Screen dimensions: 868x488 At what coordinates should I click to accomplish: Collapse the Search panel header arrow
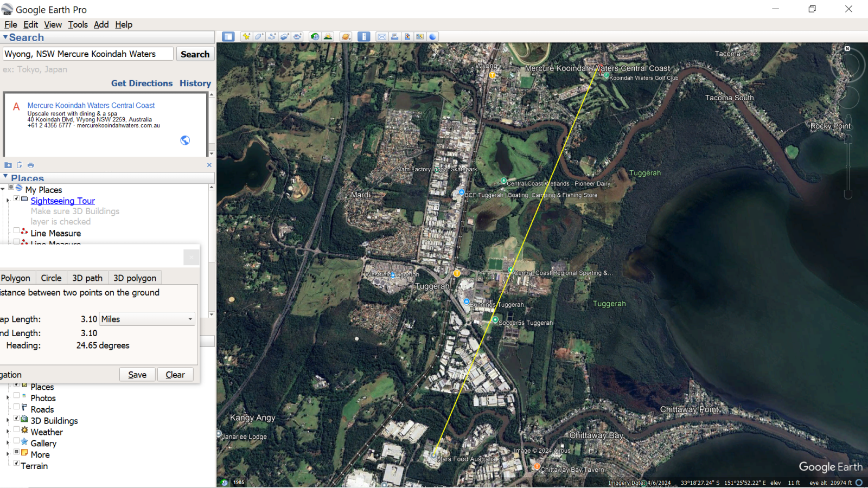[5, 37]
